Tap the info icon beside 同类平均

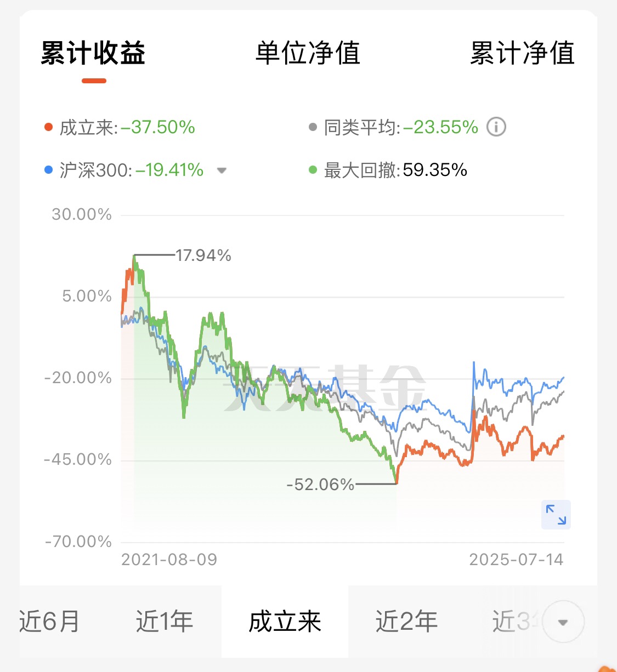pos(496,127)
